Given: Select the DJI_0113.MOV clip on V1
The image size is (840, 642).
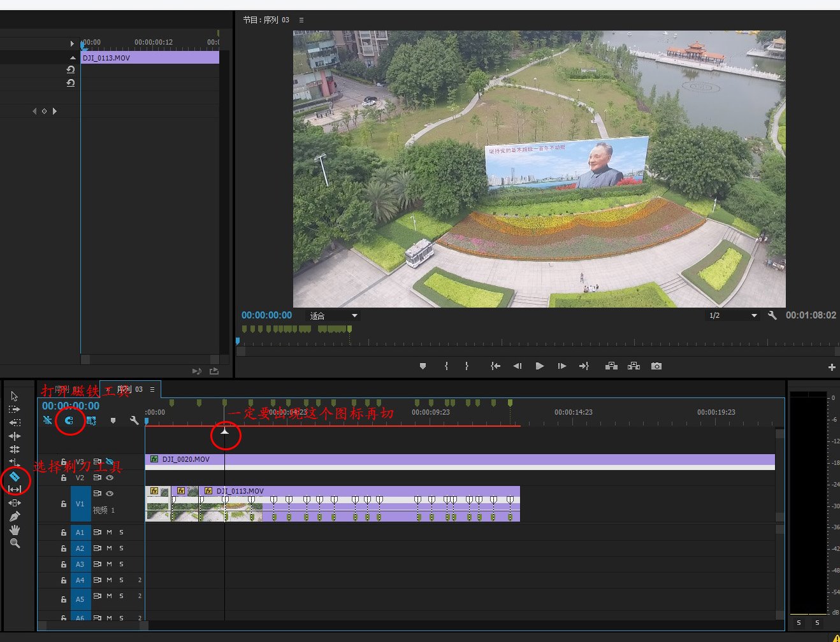Looking at the screenshot, I should coord(360,503).
